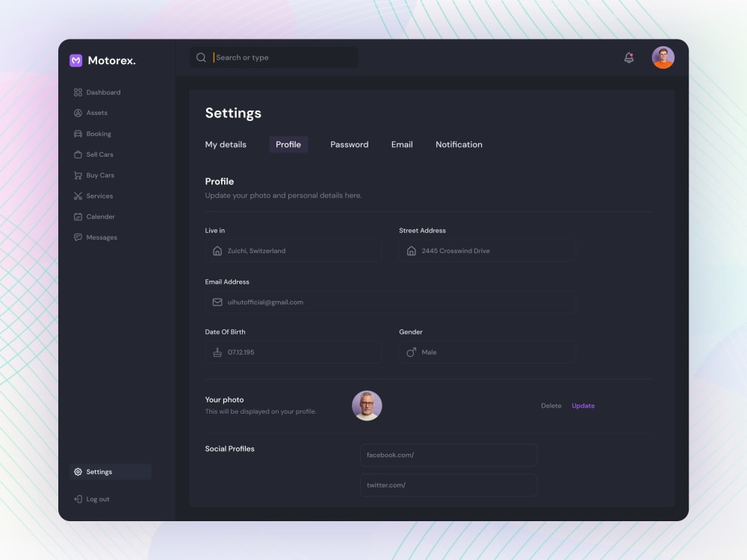Click the facebook.com social profile field

[448, 455]
